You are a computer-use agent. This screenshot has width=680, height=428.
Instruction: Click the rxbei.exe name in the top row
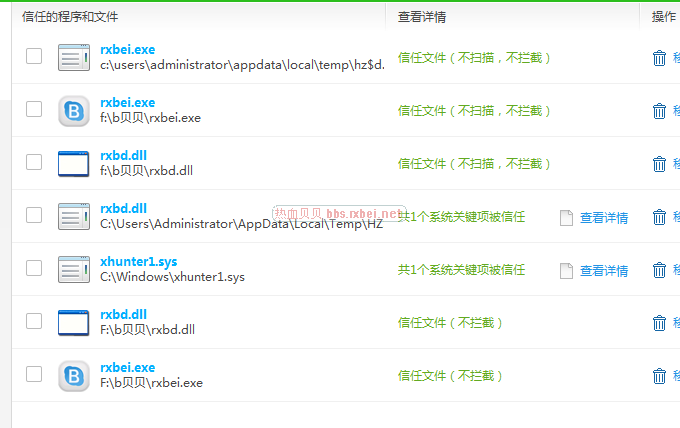[127, 50]
